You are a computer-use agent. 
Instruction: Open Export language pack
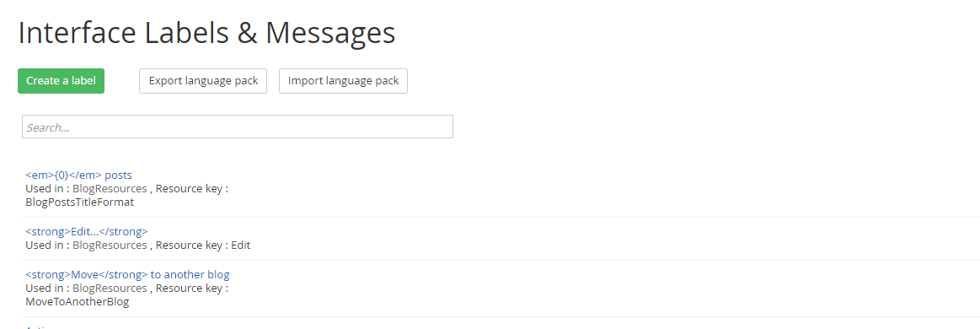[203, 81]
